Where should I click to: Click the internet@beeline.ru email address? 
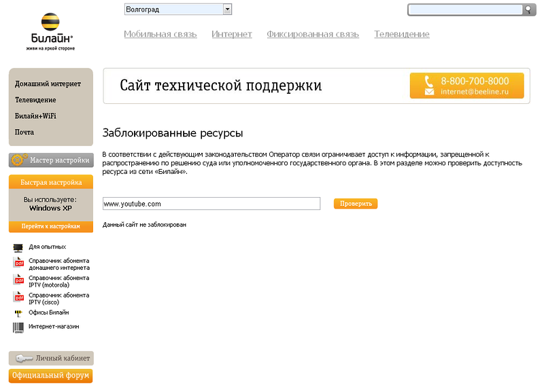[475, 92]
